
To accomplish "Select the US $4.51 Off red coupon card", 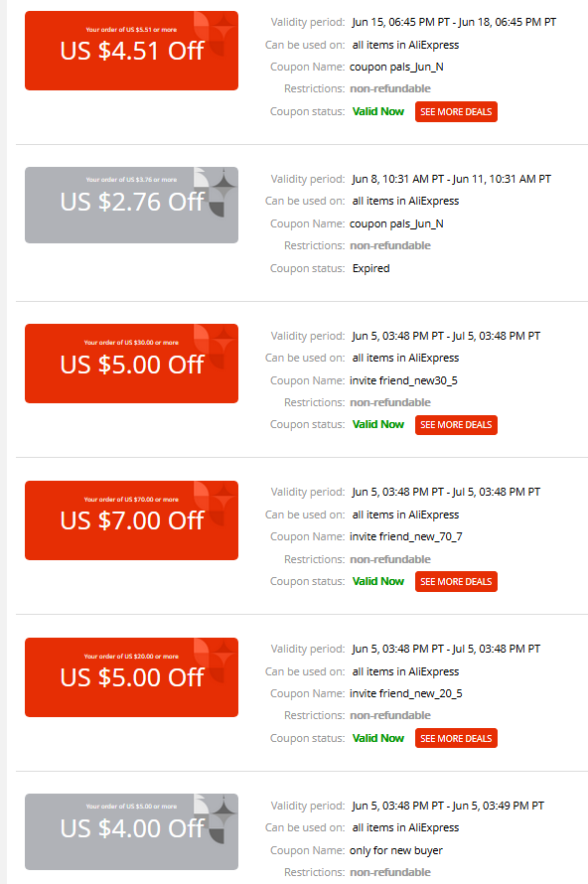I will 131,51.
